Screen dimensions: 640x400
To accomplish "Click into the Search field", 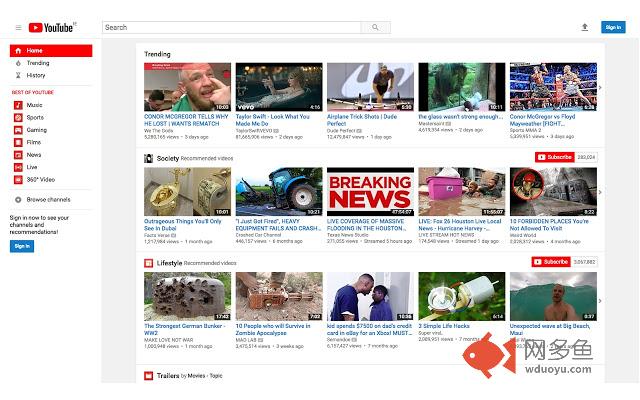I will click(231, 27).
